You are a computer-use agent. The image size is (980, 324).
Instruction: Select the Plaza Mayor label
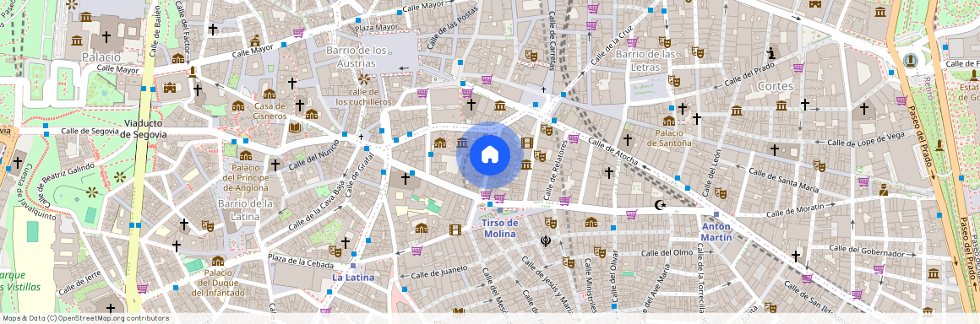tap(376, 28)
